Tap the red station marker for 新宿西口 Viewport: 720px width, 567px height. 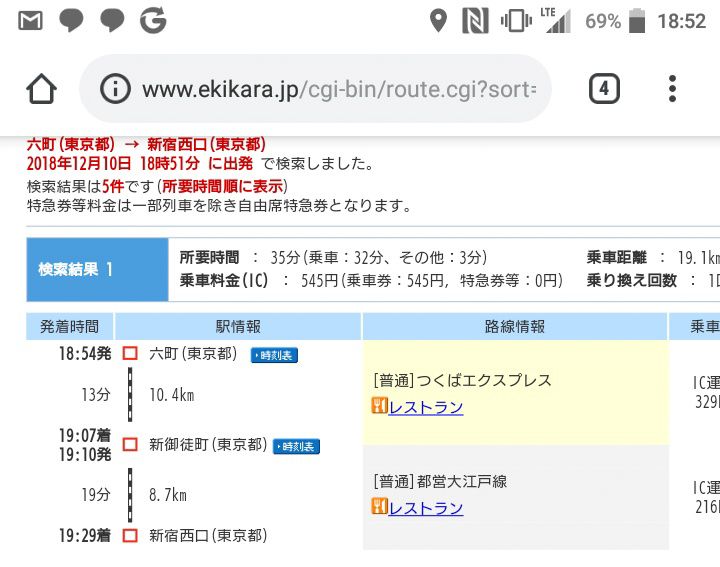[x=130, y=535]
